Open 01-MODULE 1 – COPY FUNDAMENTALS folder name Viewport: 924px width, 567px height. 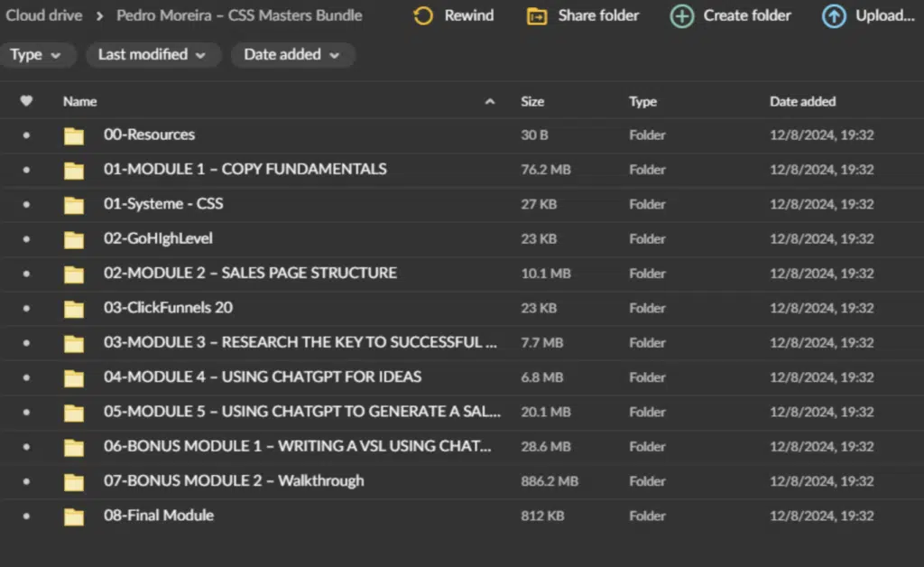(x=245, y=169)
